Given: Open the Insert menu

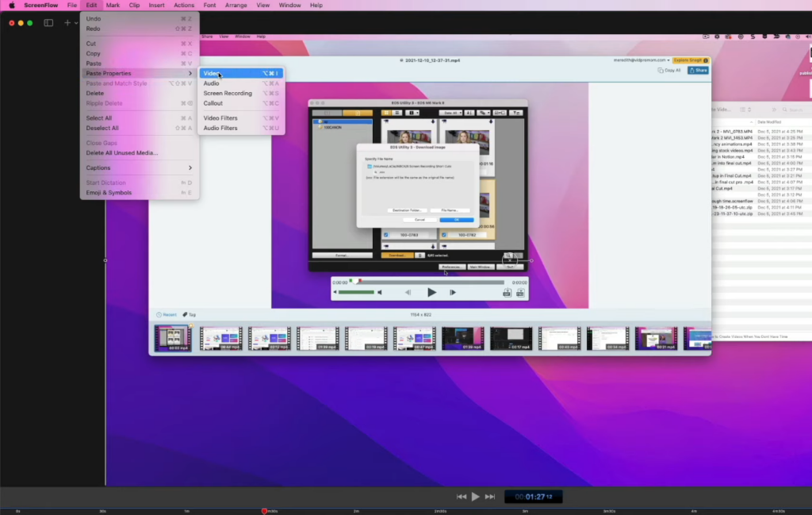Looking at the screenshot, I should click(156, 6).
